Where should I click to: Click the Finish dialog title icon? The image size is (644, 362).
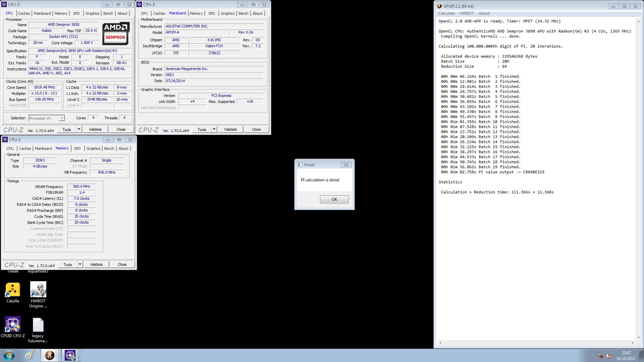(300, 165)
